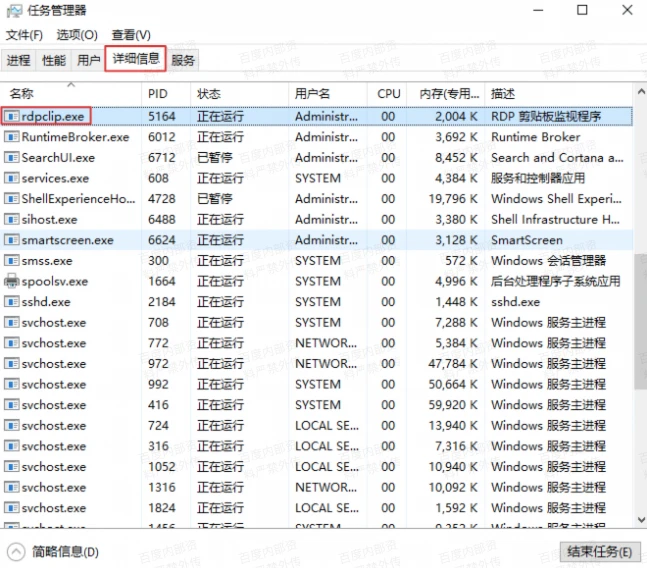Click the 3,380 K memory value
The image size is (647, 568).
456,219
